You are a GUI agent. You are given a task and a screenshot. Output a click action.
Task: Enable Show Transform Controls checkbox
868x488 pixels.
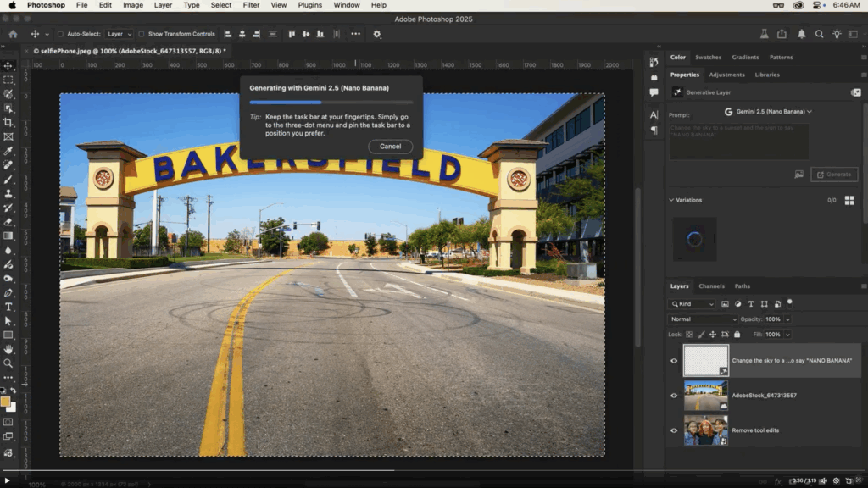click(142, 34)
